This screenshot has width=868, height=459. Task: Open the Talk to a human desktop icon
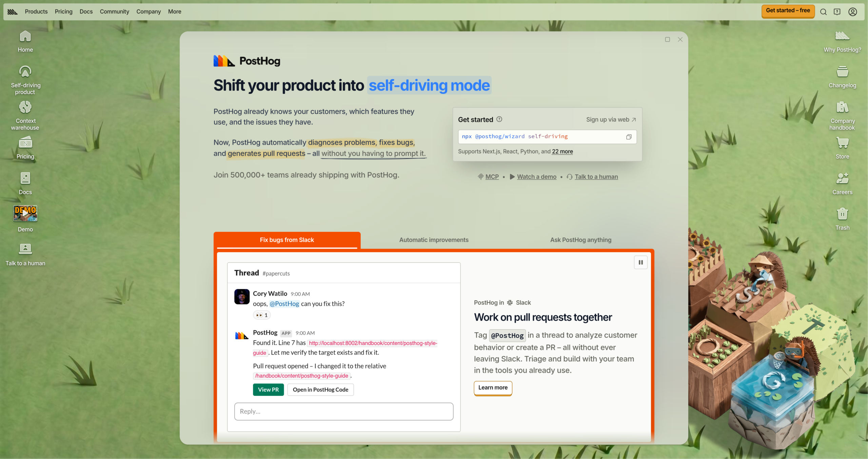(25, 255)
